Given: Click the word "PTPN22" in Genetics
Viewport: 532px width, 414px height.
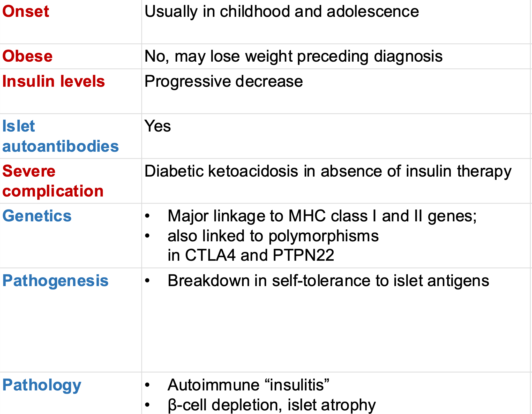Looking at the screenshot, I should 303,255.
